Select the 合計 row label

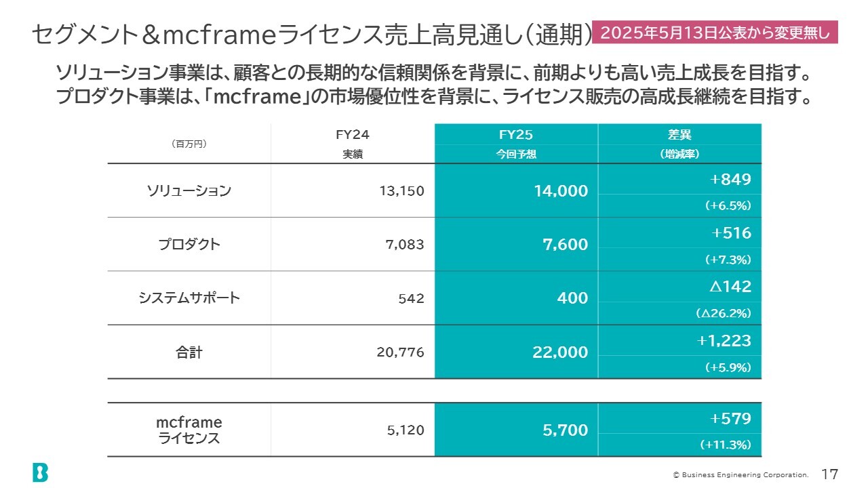coord(189,352)
